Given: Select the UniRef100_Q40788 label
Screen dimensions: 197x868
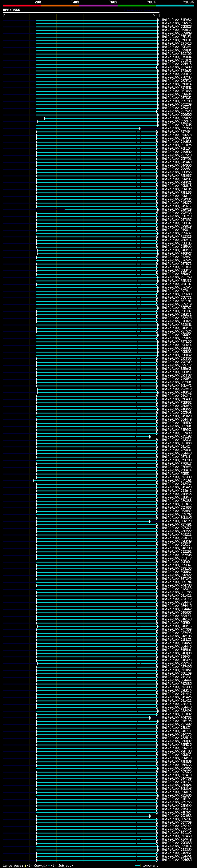Looking at the screenshot, I should pos(176,549).
